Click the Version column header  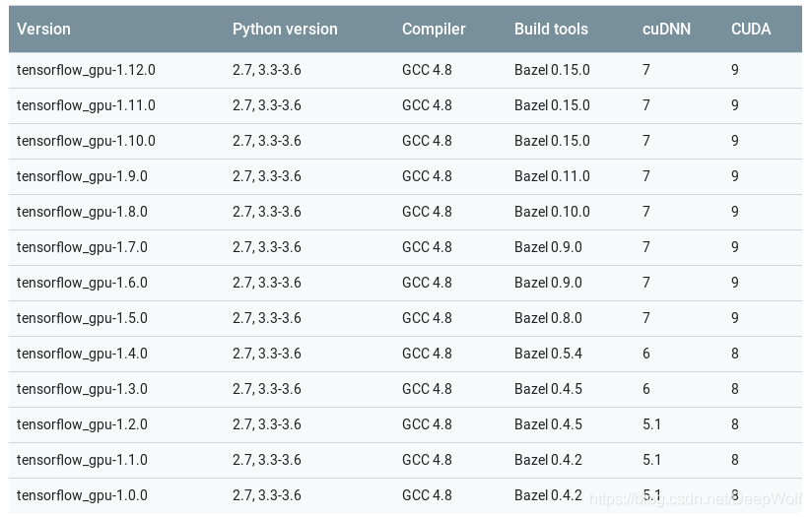43,29
